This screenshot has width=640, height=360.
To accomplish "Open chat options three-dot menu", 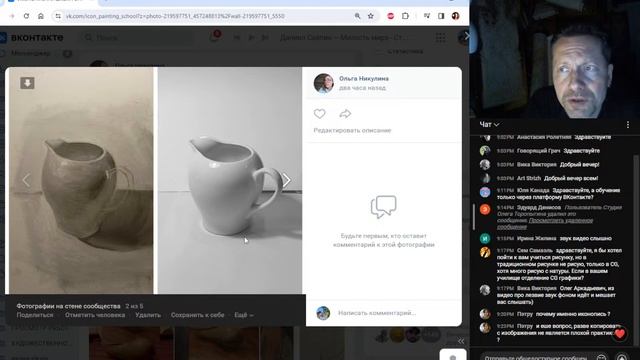I will [628, 124].
